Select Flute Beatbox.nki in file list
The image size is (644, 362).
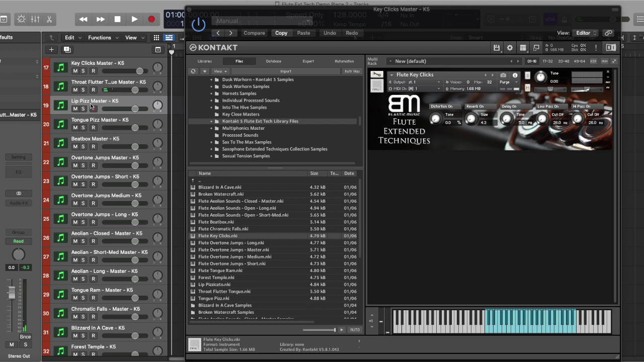[216, 222]
